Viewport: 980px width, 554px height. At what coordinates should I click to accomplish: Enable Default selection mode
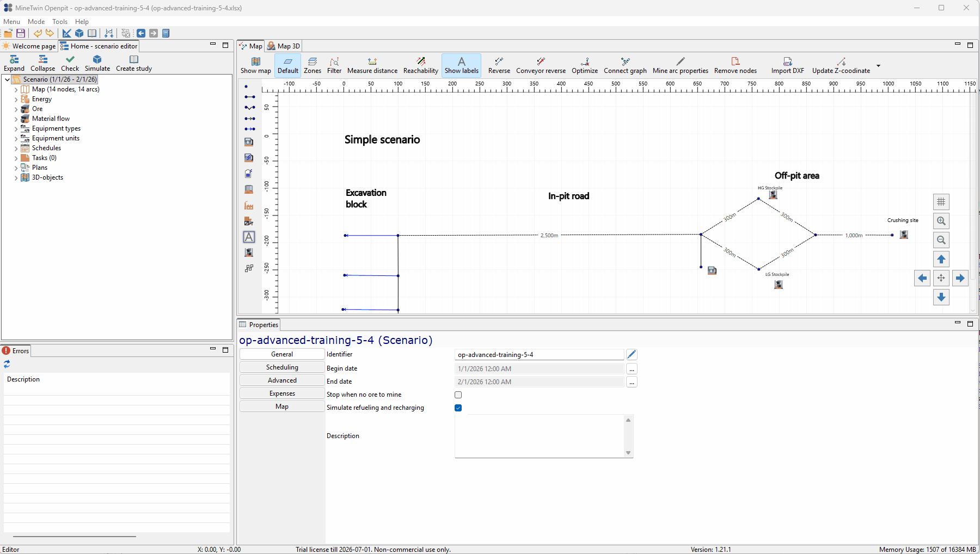[x=288, y=65]
